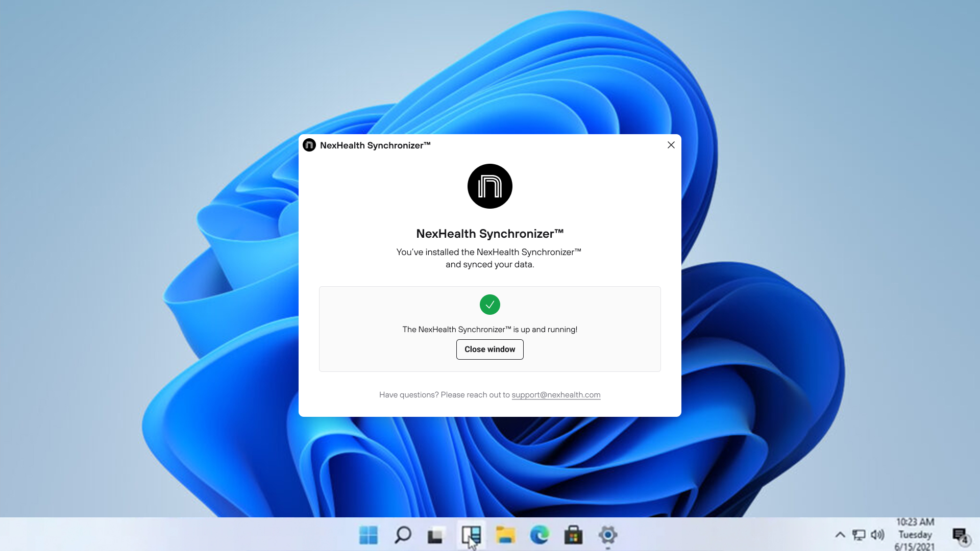Click text "You've installed the NexHealth Synchronizer™"
The height and width of the screenshot is (551, 980).
click(x=489, y=252)
